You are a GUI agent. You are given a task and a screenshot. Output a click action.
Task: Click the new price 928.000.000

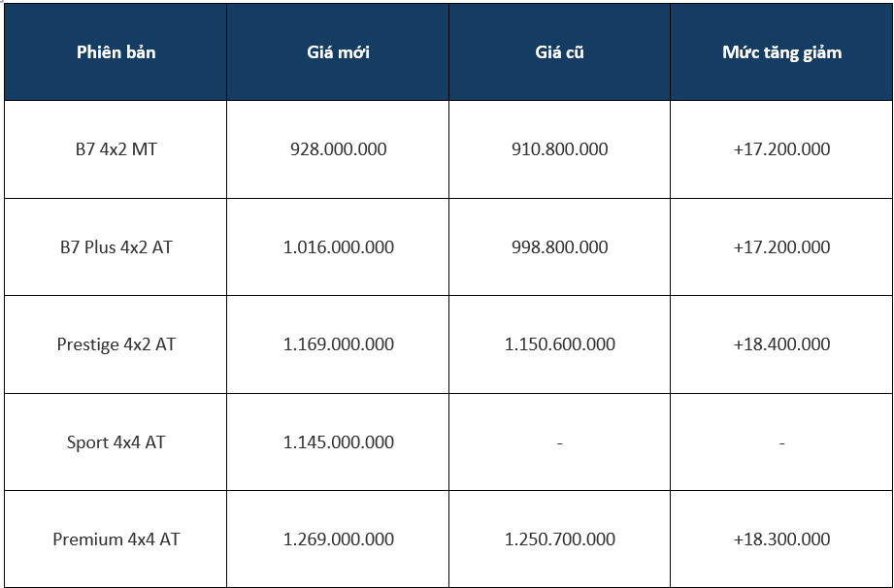[x=338, y=149]
